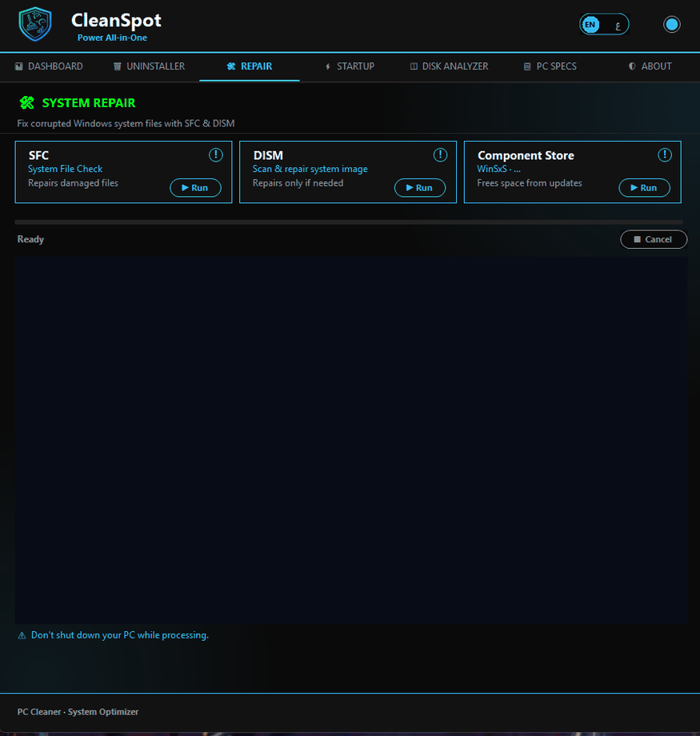This screenshot has height=736, width=700.
Task: Switch language to Arabic (ع)
Action: pyautogui.click(x=618, y=25)
